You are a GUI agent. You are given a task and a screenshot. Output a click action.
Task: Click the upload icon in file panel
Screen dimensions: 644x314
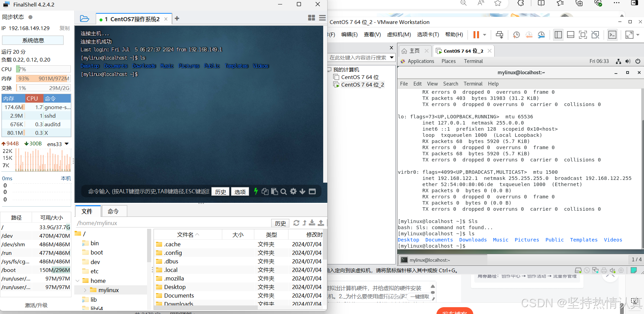click(321, 223)
